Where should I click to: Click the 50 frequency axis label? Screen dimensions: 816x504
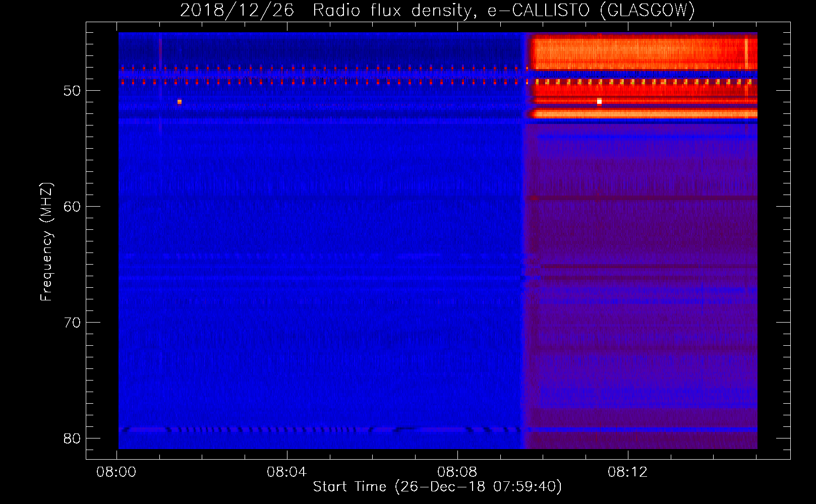pos(72,91)
